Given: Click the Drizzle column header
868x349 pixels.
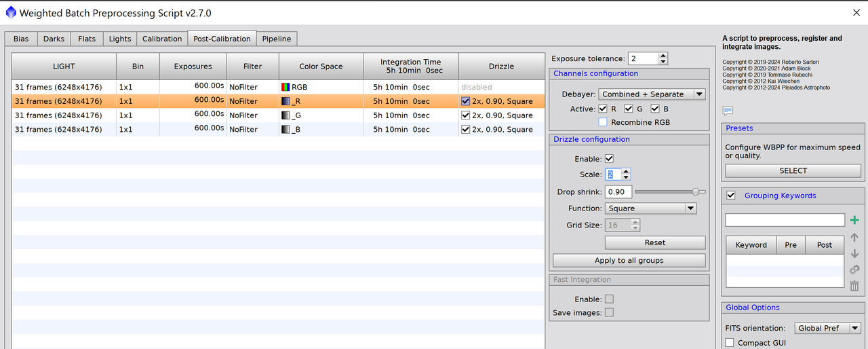Looking at the screenshot, I should click(x=501, y=67).
